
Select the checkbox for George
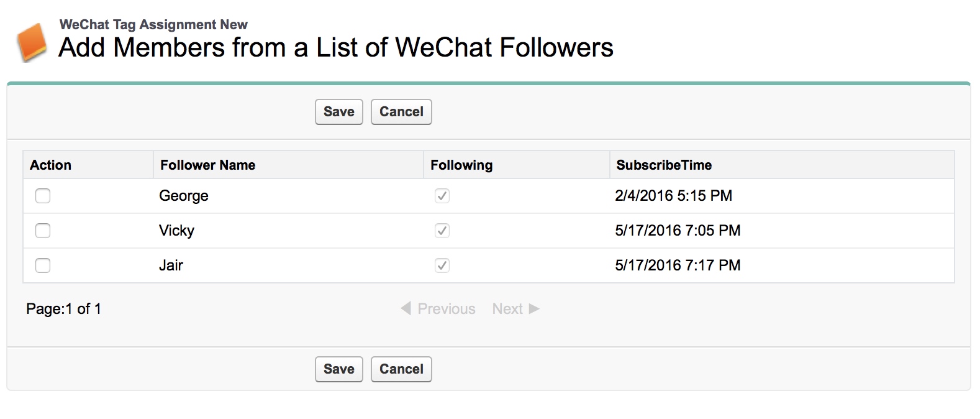point(43,196)
